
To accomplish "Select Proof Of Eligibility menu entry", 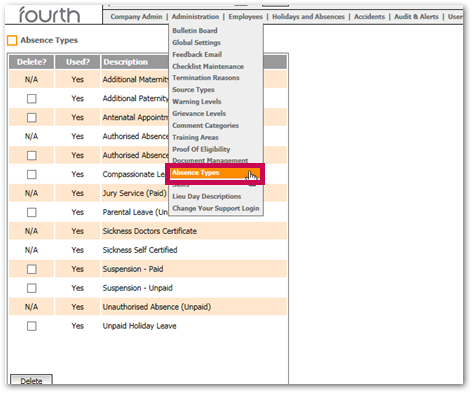I will coord(201,149).
